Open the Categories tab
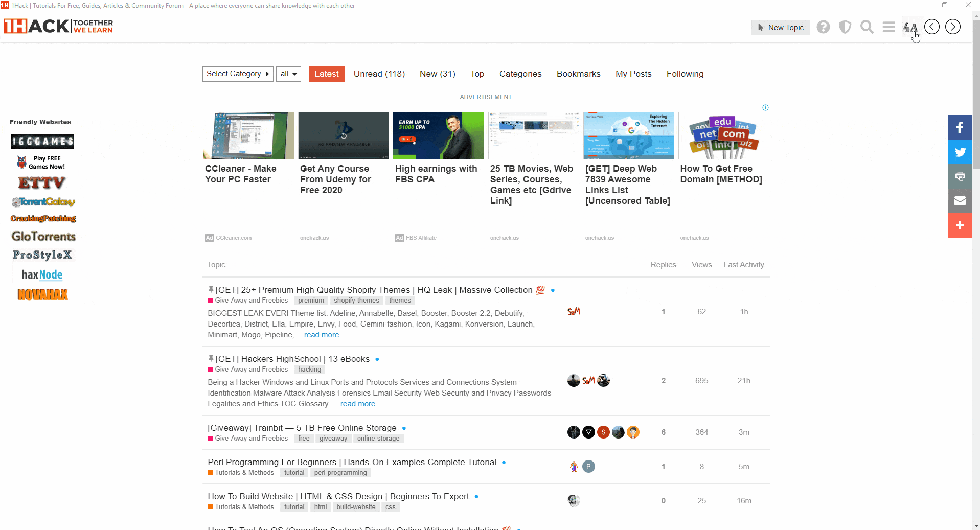The width and height of the screenshot is (980, 530). [520, 74]
